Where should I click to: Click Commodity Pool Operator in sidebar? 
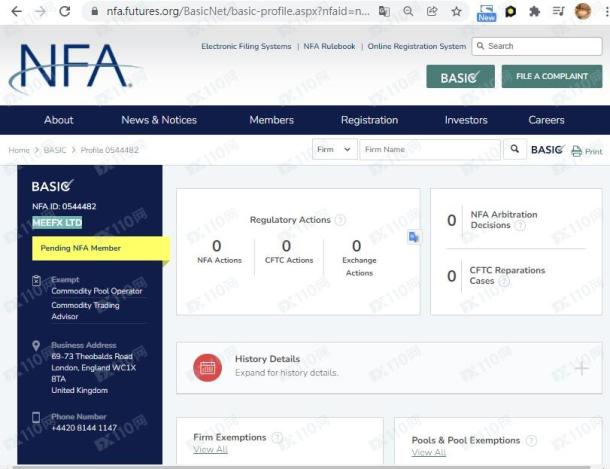click(97, 291)
